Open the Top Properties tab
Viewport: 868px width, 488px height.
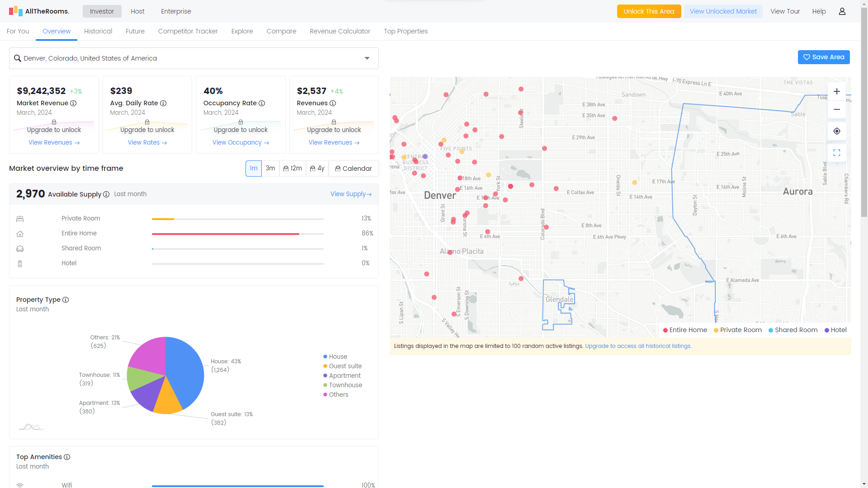406,31
